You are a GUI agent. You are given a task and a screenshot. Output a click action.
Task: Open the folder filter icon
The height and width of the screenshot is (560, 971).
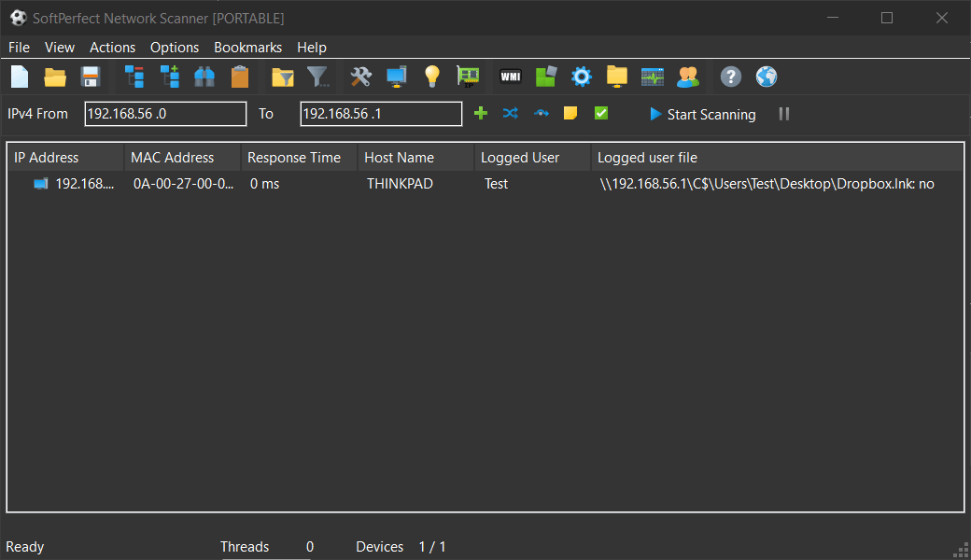click(282, 77)
